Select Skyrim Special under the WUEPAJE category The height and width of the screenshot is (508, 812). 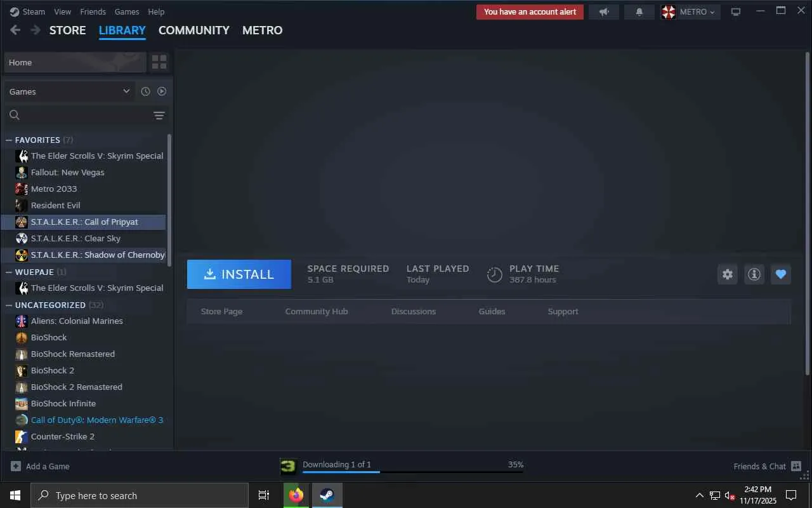pyautogui.click(x=84, y=288)
